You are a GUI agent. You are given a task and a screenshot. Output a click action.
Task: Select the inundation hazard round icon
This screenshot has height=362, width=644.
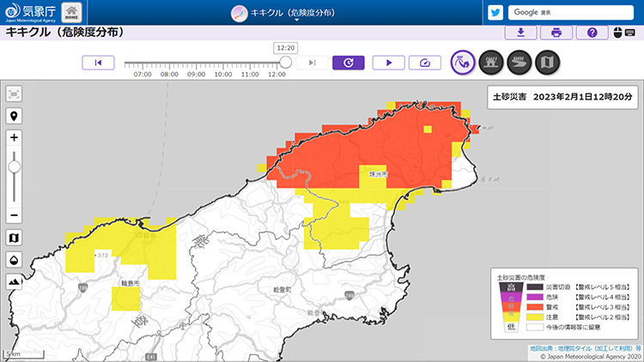[491, 63]
